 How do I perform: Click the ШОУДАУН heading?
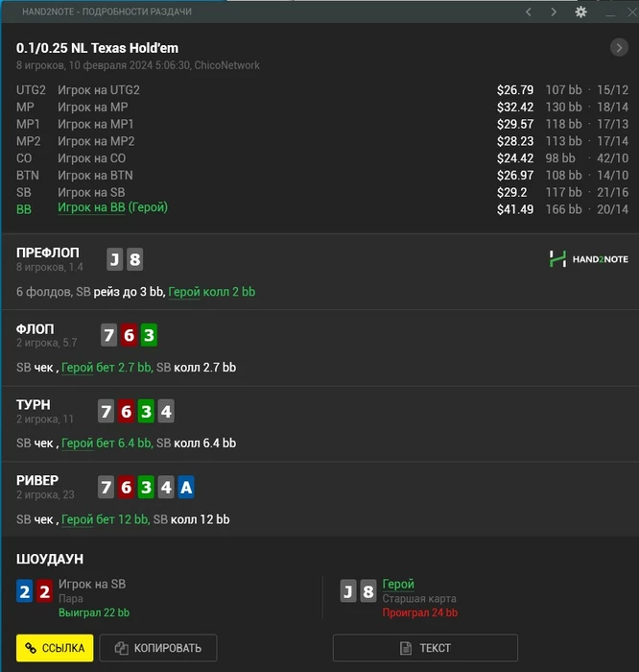point(50,560)
